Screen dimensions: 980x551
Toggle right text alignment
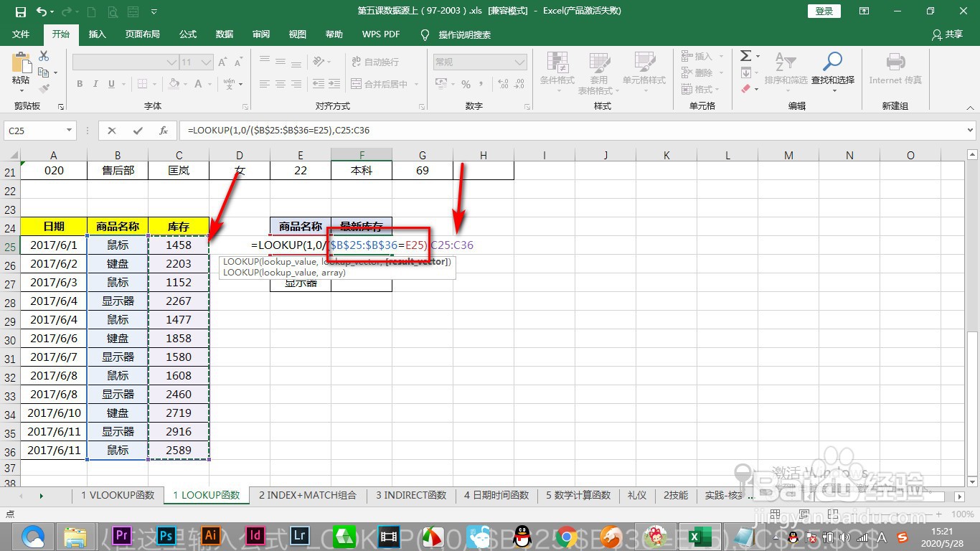[298, 84]
